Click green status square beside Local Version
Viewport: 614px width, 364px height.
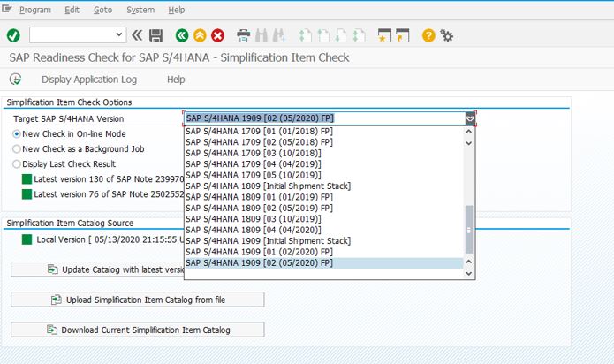tap(27, 239)
